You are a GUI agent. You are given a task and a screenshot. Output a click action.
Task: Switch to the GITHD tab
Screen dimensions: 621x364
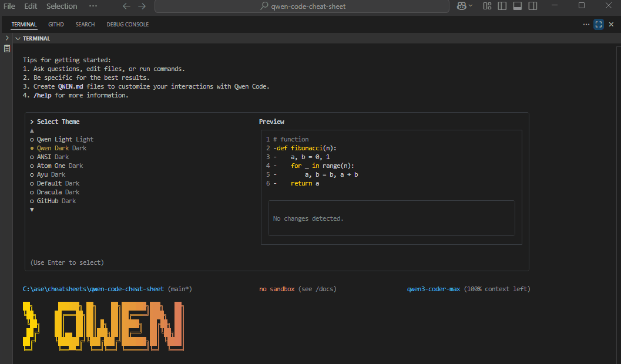56,25
